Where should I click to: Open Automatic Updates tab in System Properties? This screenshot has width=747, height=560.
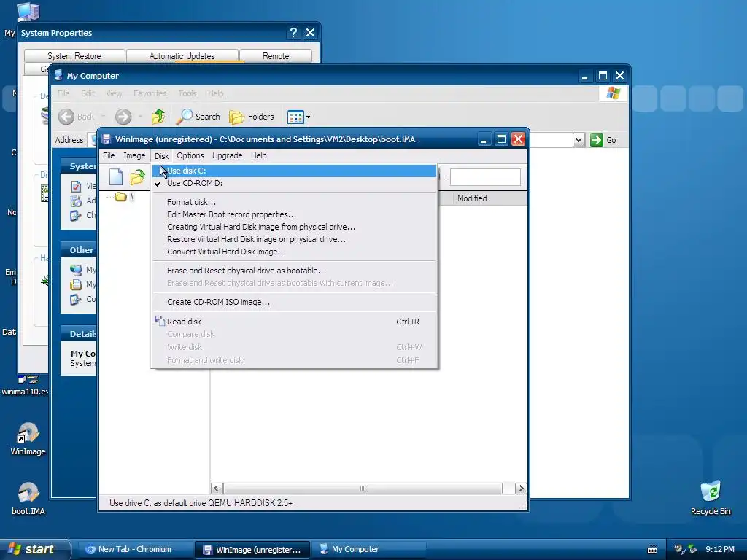pos(182,55)
